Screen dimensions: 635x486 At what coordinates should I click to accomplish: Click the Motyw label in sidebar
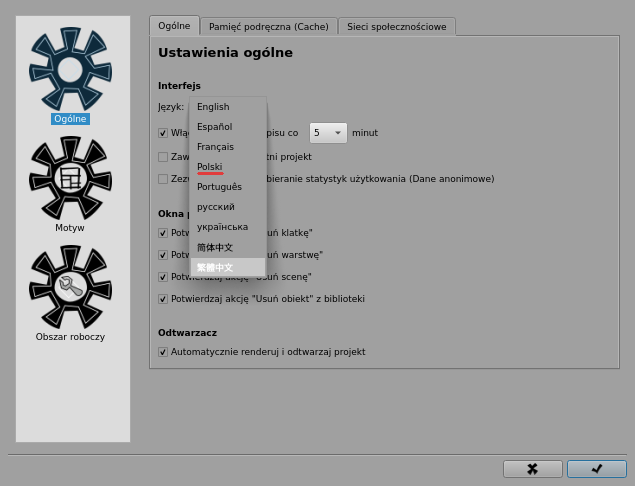pyautogui.click(x=70, y=228)
